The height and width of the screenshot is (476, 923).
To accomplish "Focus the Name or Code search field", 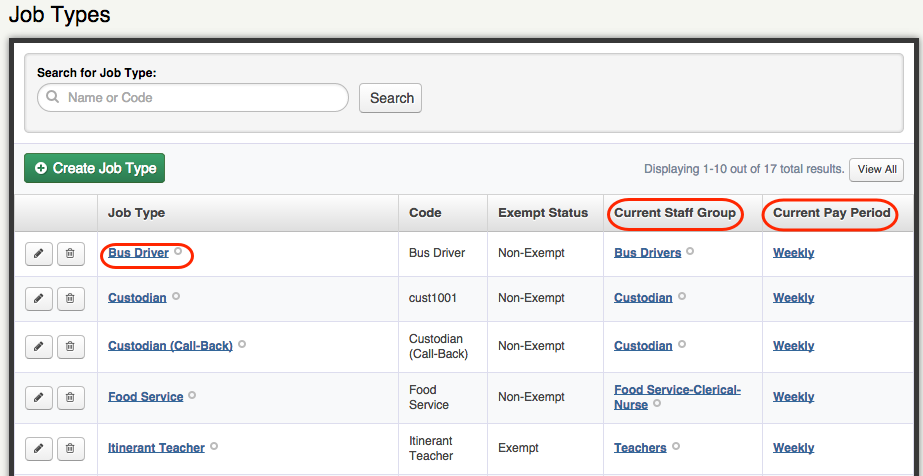I will tap(193, 98).
